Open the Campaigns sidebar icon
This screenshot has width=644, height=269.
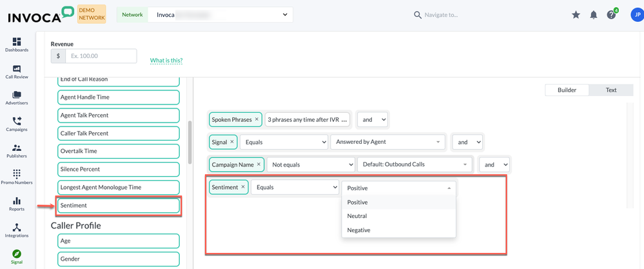pyautogui.click(x=17, y=125)
